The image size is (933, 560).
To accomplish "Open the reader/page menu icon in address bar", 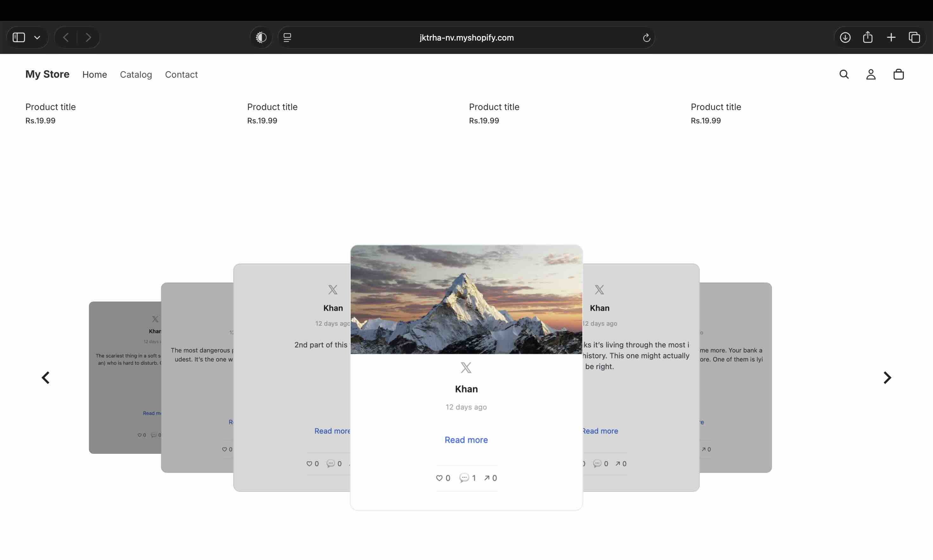I will 287,37.
